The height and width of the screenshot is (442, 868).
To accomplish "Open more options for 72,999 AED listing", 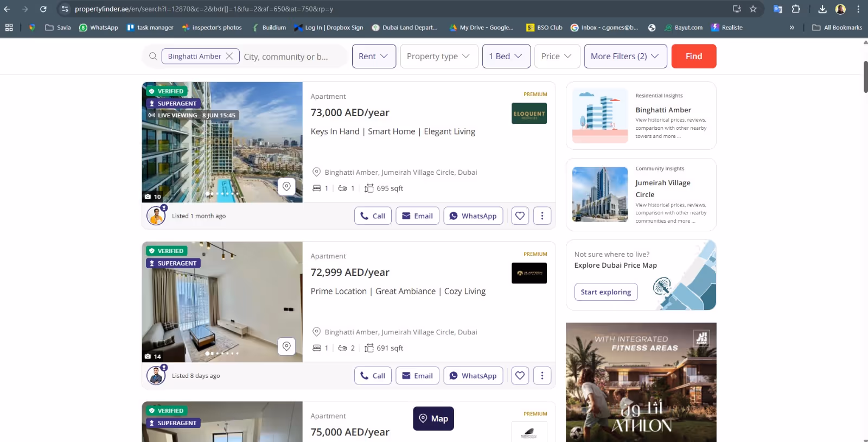I will (x=542, y=375).
